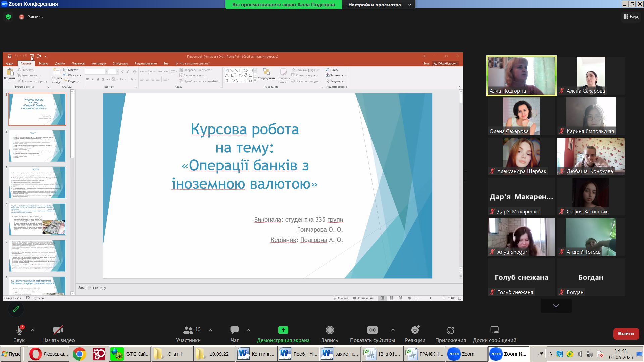
Task: Click Fit slide to window icon
Action: [460, 298]
